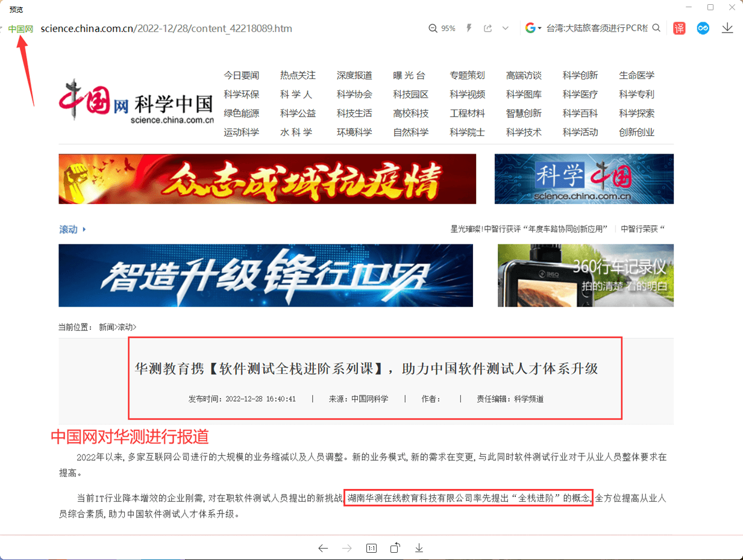Open the 深度报道 nav link
This screenshot has width=743, height=560.
tap(354, 75)
